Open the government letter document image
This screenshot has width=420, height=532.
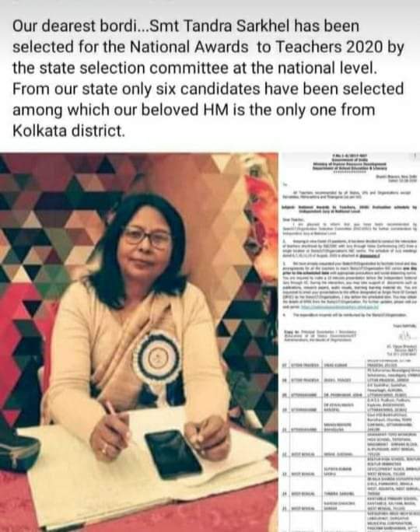pyautogui.click(x=350, y=342)
